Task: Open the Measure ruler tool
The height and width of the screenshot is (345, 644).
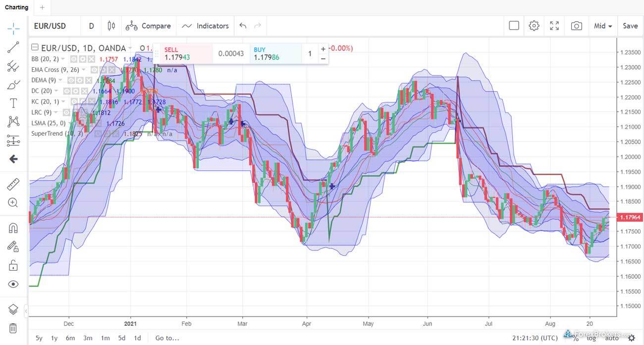Action: [13, 185]
